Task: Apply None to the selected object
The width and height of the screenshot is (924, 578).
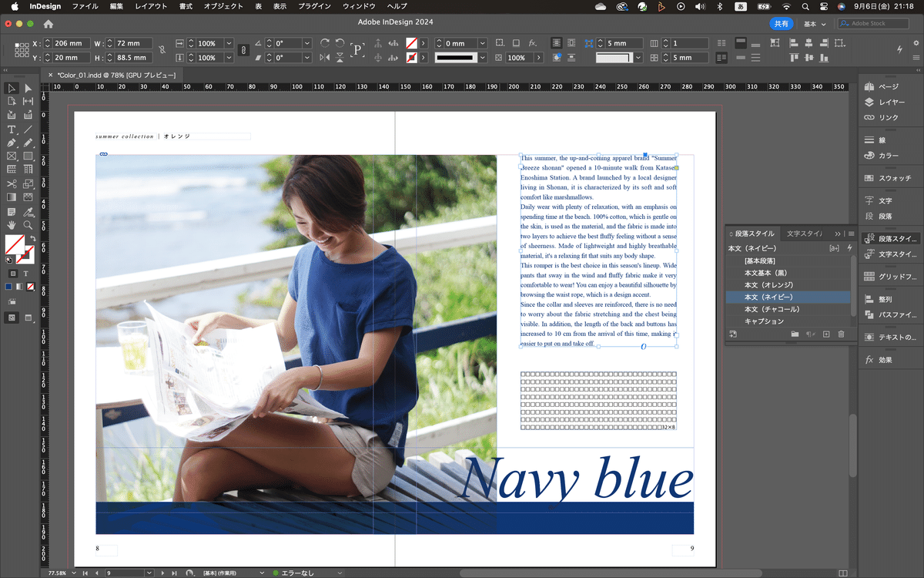Action: pyautogui.click(x=30, y=287)
